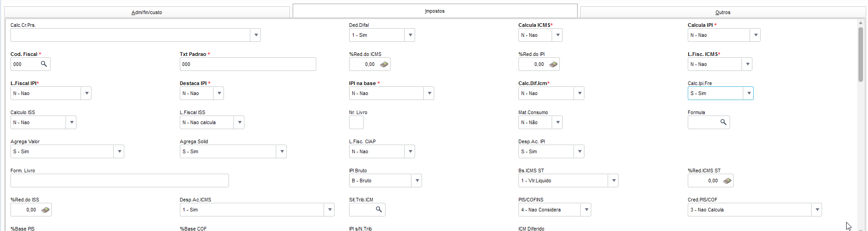Select the Impostos tab
Screen dimensions: 868x231
coord(435,11)
